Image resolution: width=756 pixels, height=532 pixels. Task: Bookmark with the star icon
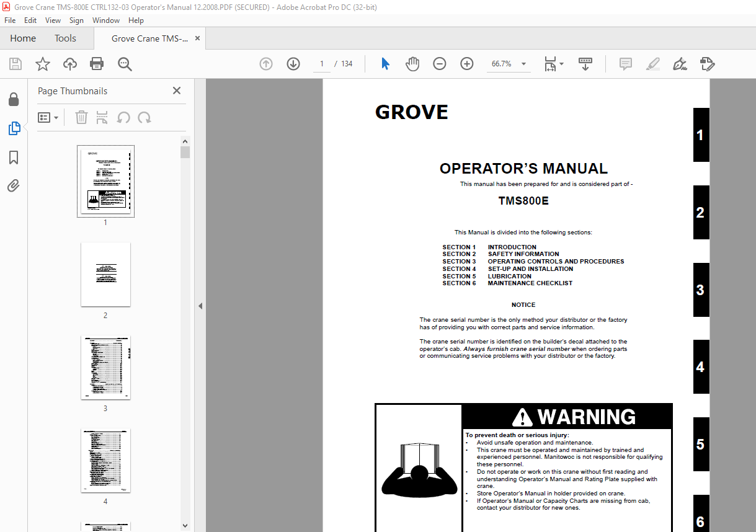point(43,64)
